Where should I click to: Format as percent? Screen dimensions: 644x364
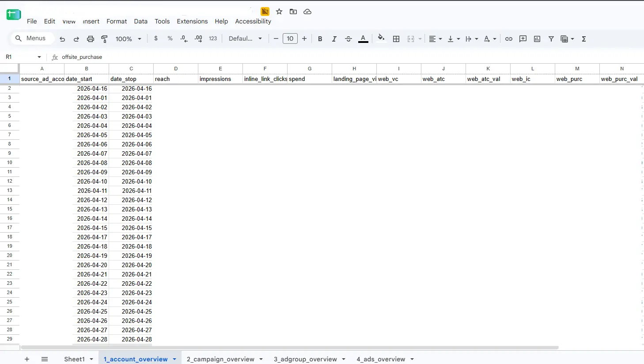[x=170, y=38]
